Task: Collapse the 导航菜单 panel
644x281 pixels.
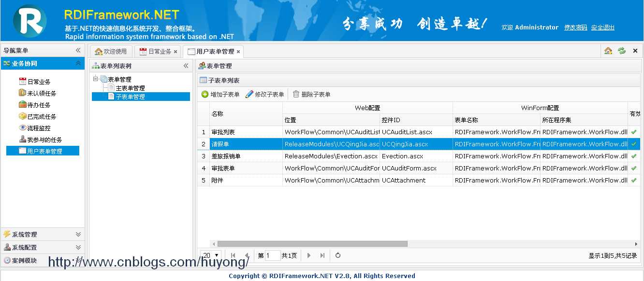Action: 78,50
